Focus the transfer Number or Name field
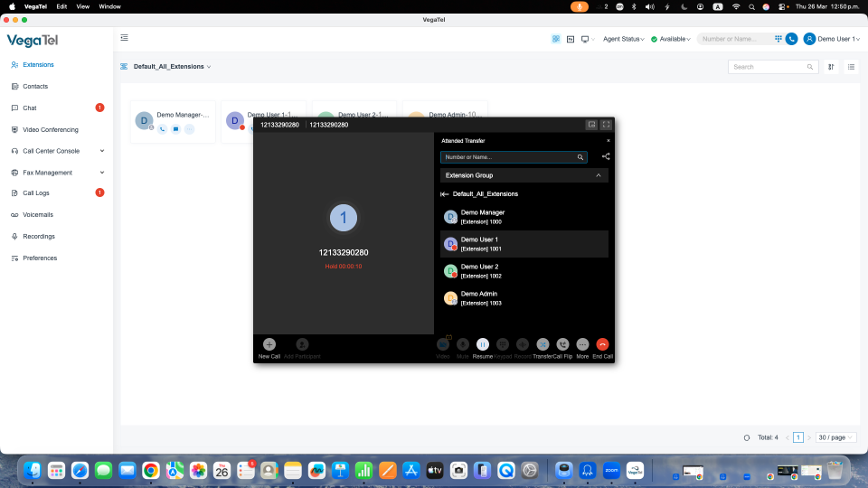 514,157
